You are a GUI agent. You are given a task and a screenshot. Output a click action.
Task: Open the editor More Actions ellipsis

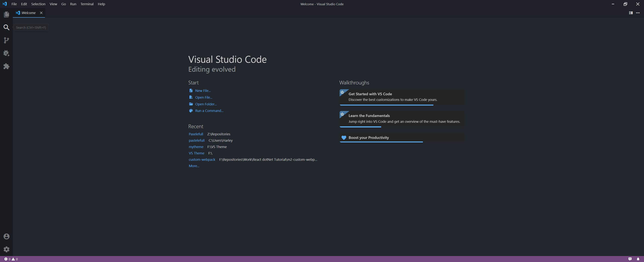pyautogui.click(x=637, y=13)
